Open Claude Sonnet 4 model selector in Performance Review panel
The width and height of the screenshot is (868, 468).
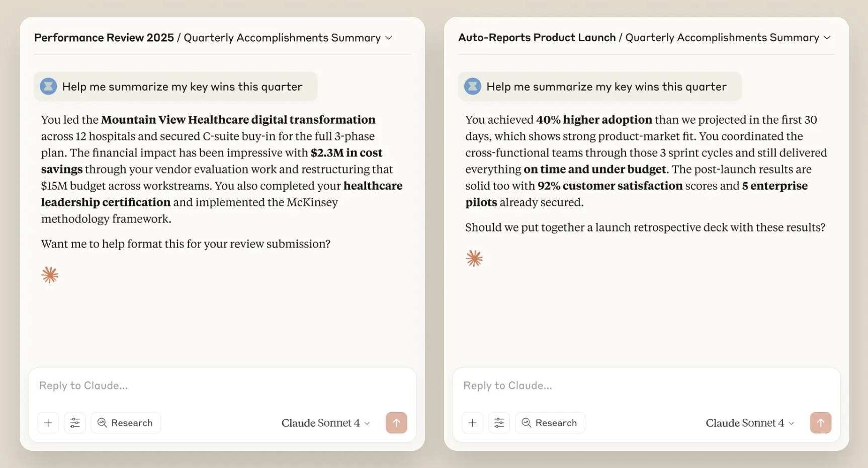tap(325, 423)
